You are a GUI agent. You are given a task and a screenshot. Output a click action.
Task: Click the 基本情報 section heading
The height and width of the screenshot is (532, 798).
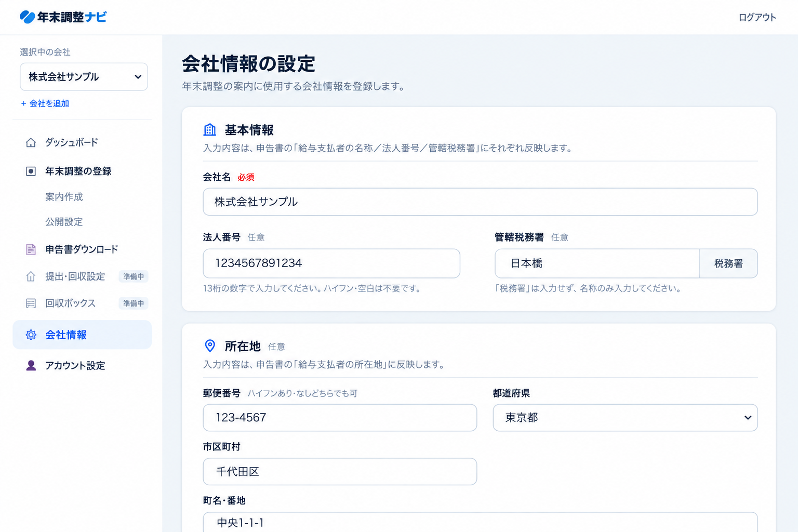click(x=249, y=130)
